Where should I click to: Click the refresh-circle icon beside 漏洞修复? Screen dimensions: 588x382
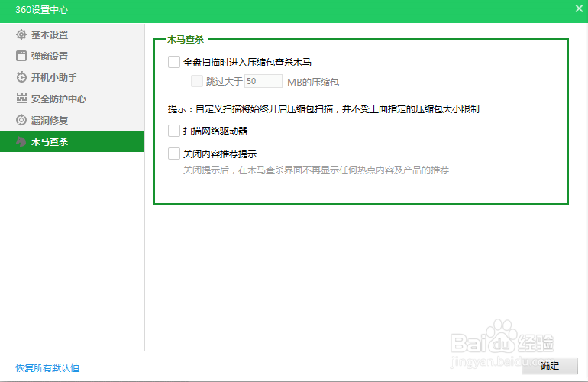[x=21, y=120]
